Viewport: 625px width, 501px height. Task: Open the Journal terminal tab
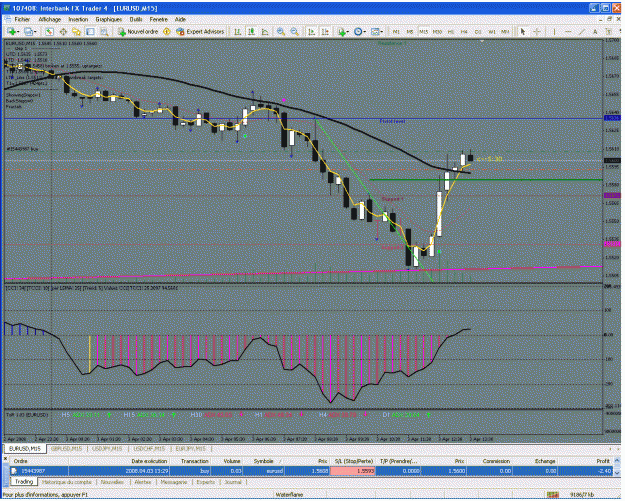[x=233, y=482]
